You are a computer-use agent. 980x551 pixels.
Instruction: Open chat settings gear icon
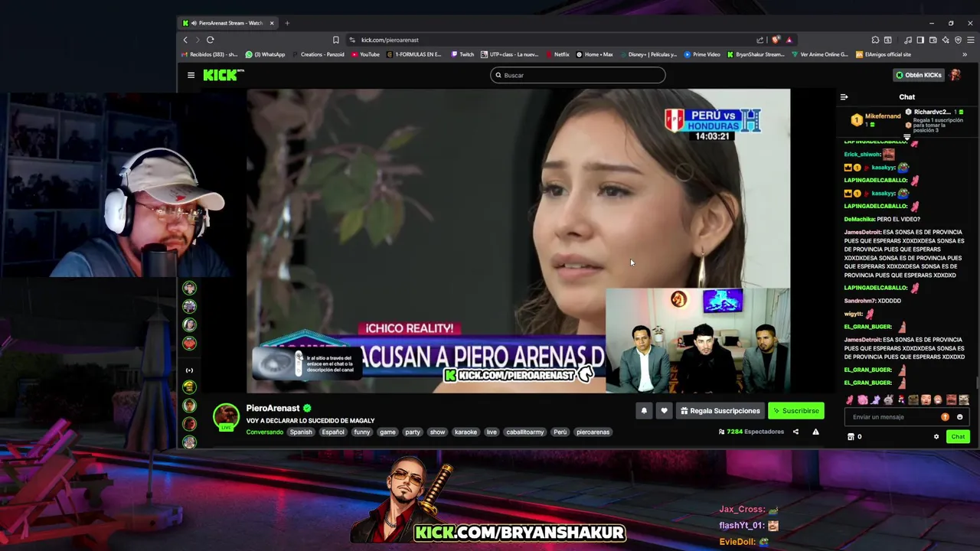(936, 437)
